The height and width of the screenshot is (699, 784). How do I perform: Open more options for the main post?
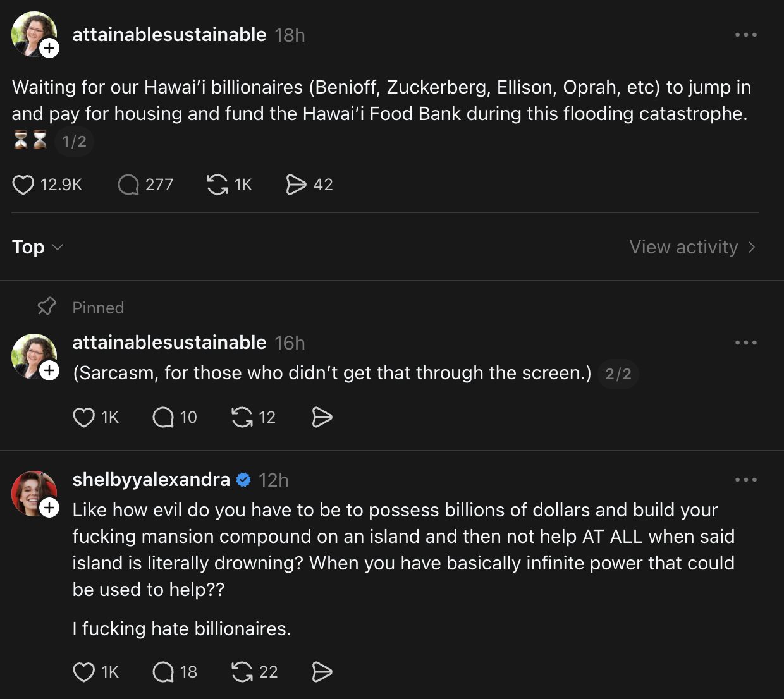pyautogui.click(x=746, y=35)
